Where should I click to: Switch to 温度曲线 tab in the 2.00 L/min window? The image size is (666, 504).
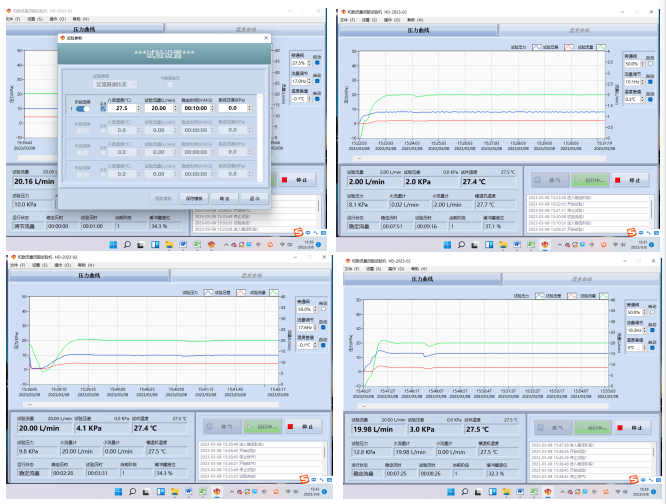579,31
